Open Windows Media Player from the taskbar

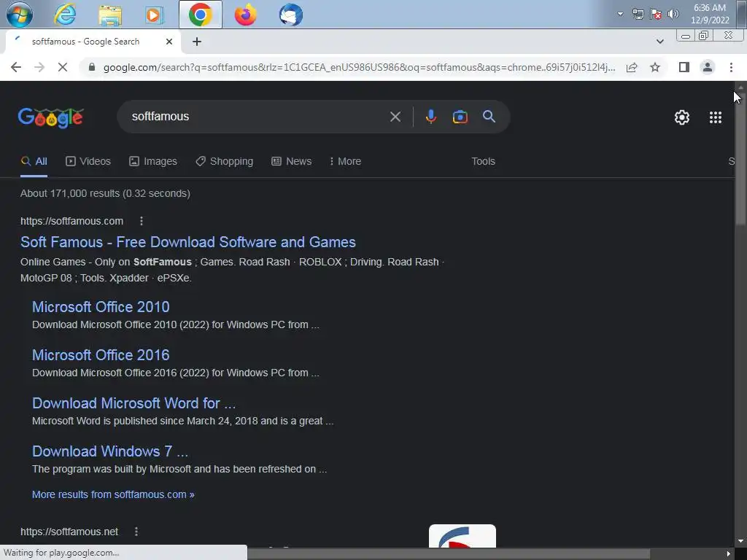pyautogui.click(x=154, y=15)
